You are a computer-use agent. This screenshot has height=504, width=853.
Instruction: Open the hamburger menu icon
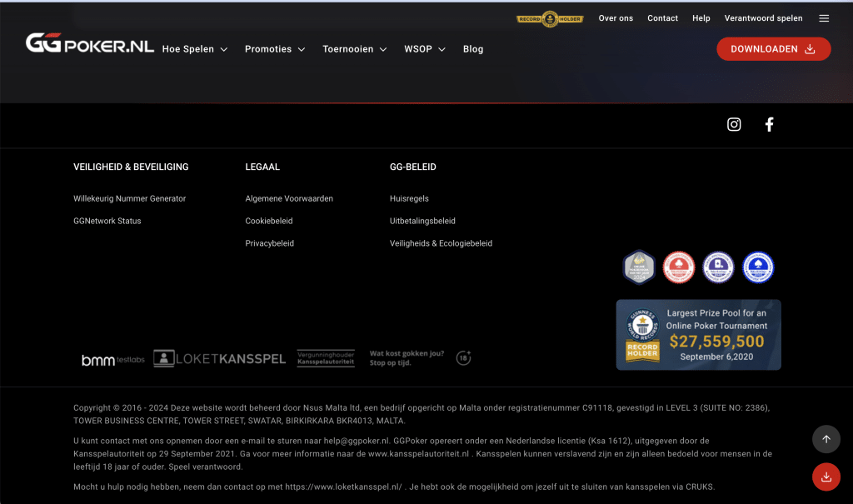click(x=824, y=18)
